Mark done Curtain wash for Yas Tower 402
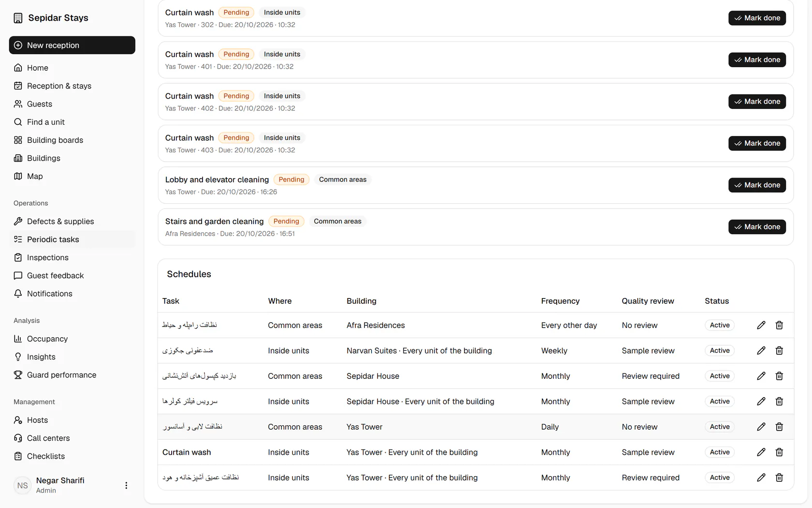The width and height of the screenshot is (812, 508). click(x=757, y=102)
